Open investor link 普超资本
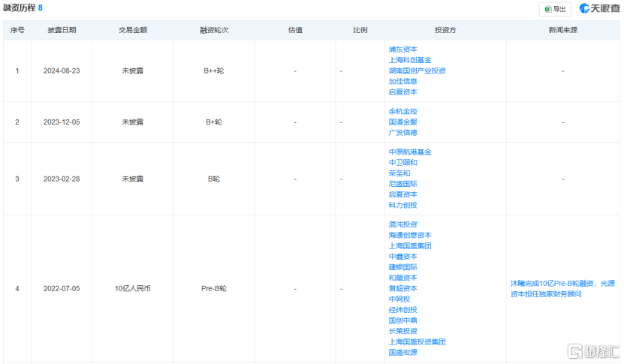Screen dimensions: 624x364 (x=402, y=288)
